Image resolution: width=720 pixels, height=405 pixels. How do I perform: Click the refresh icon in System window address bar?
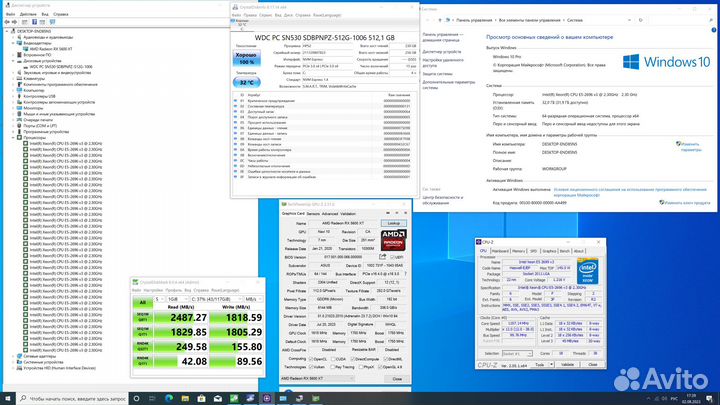(x=641, y=20)
